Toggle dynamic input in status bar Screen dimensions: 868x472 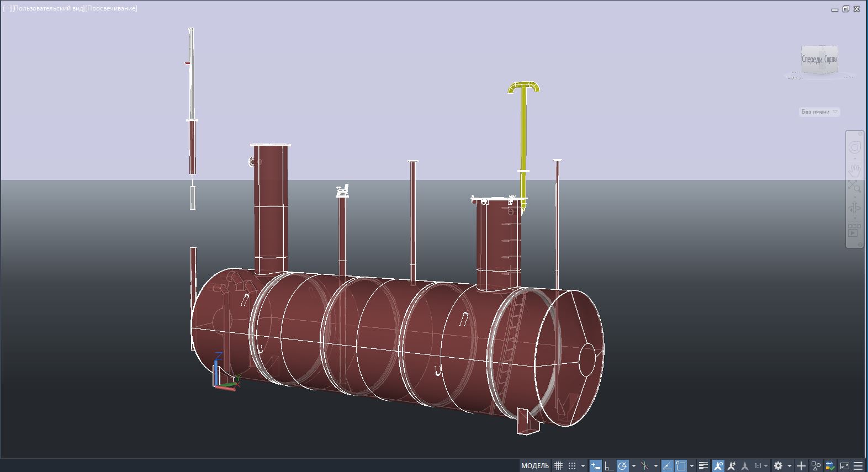tap(596, 466)
